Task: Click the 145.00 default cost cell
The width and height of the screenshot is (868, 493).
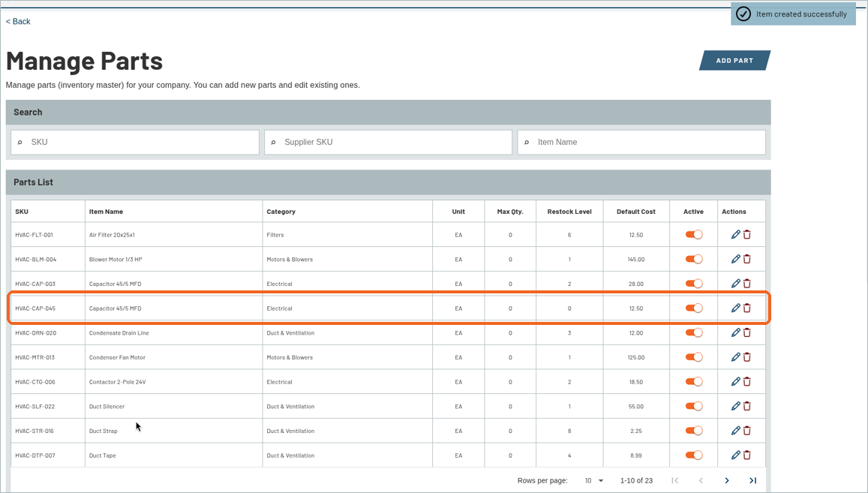Action: [x=636, y=259]
